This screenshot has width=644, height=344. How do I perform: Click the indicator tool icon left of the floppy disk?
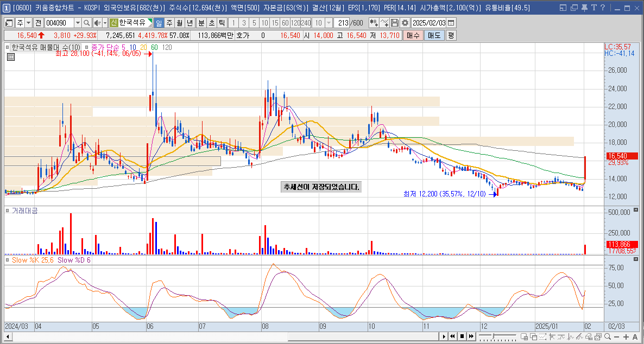(x=384, y=23)
